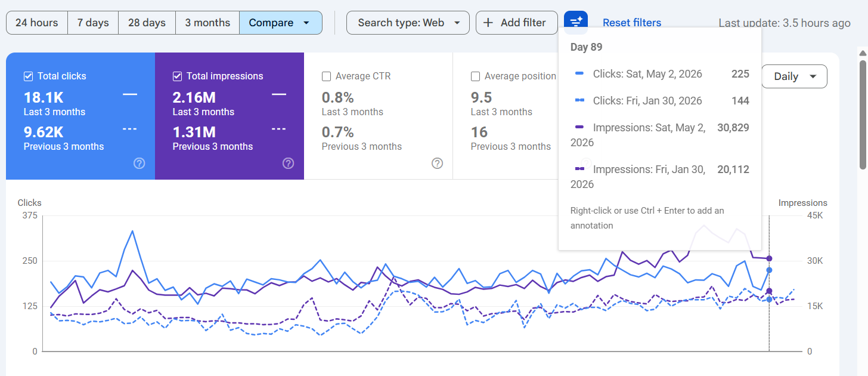Click the 0.8% average CTR value

tap(338, 97)
